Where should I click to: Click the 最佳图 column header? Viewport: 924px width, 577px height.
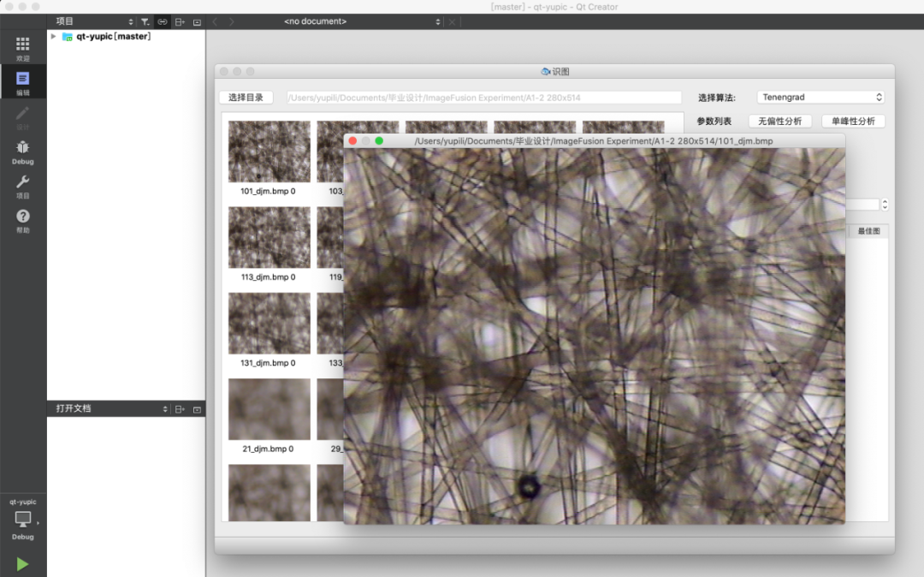click(868, 231)
